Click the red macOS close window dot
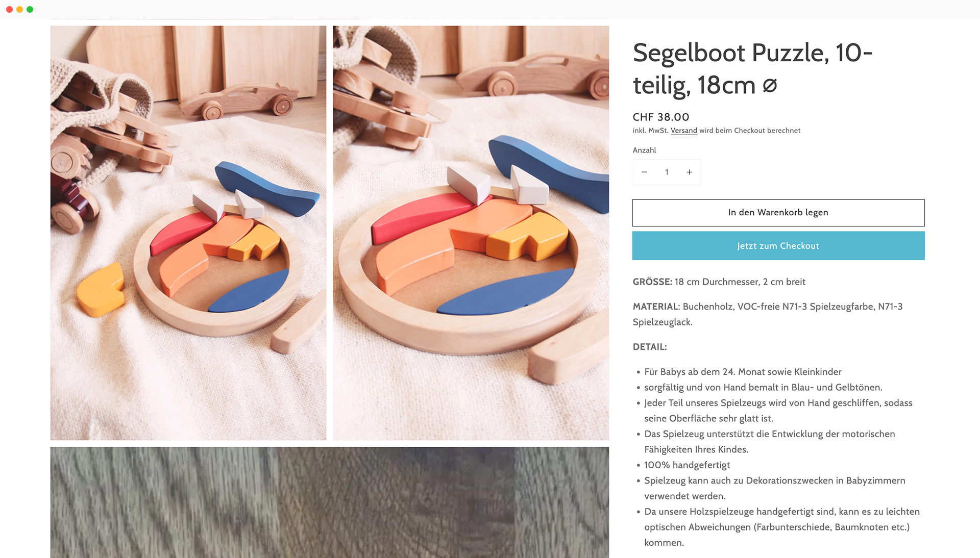The width and height of the screenshot is (980, 558). [9, 9]
